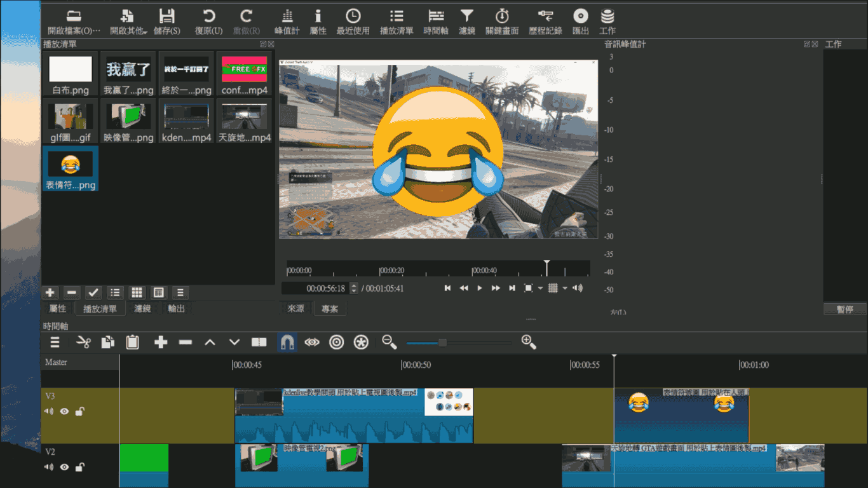Add item to playlist with plus button

pyautogui.click(x=50, y=292)
